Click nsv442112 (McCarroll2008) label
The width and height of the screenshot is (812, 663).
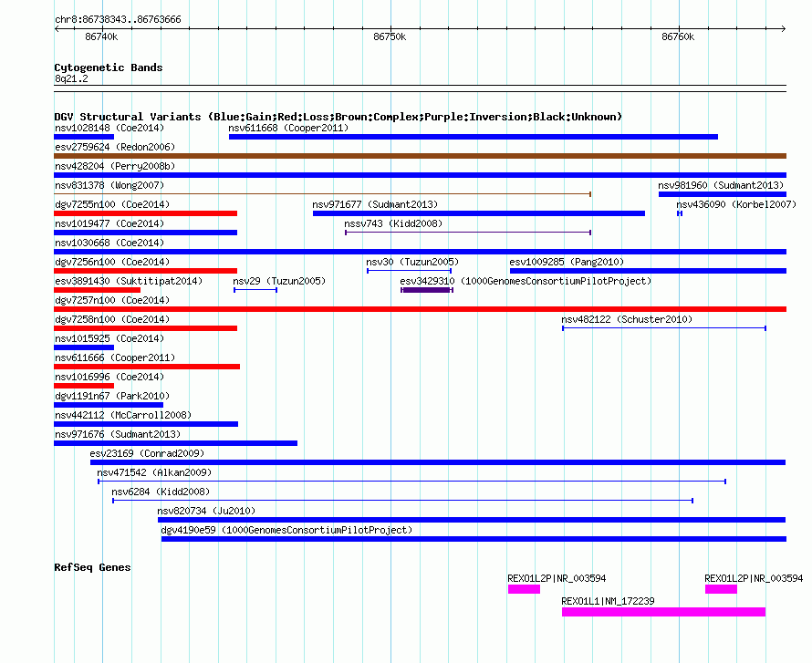[123, 415]
